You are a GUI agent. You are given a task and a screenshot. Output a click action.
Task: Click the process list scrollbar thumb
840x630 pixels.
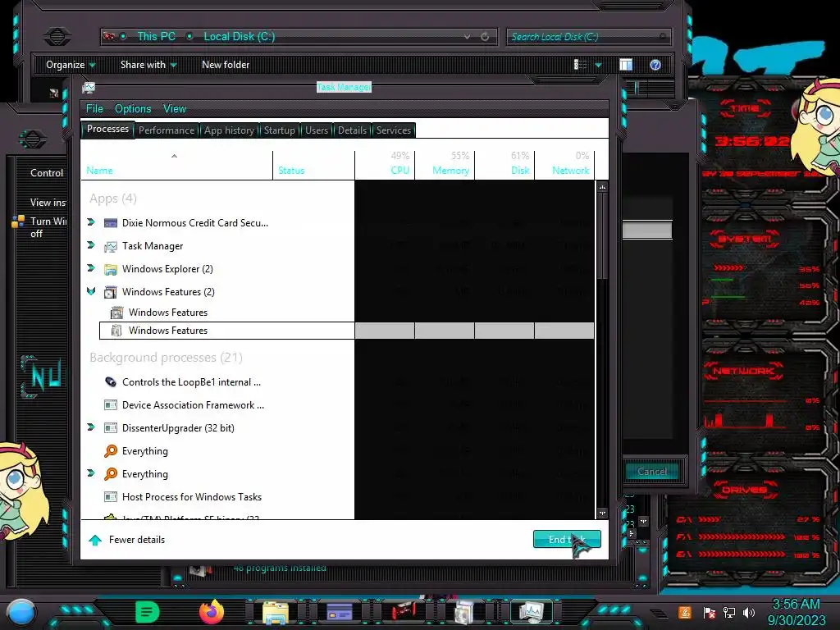602,235
